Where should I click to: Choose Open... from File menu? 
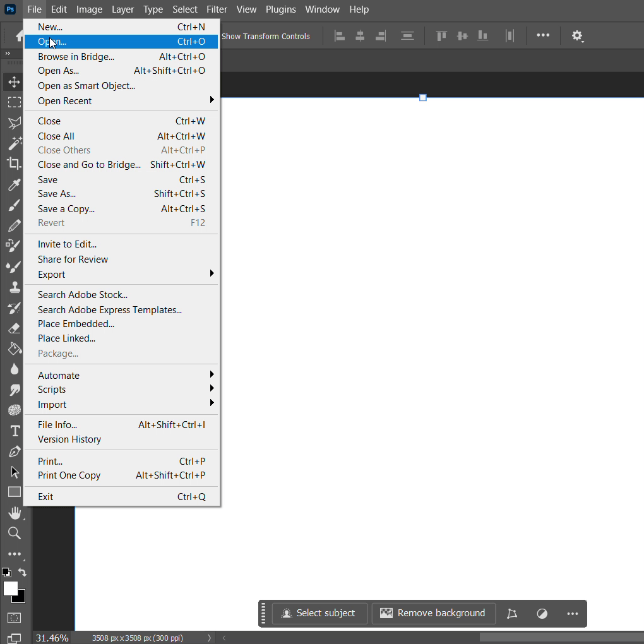point(121,42)
